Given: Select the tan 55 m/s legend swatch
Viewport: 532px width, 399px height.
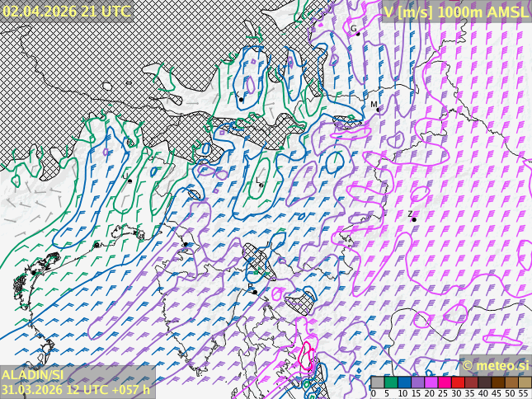Looking at the screenshot, I should 524,383.
